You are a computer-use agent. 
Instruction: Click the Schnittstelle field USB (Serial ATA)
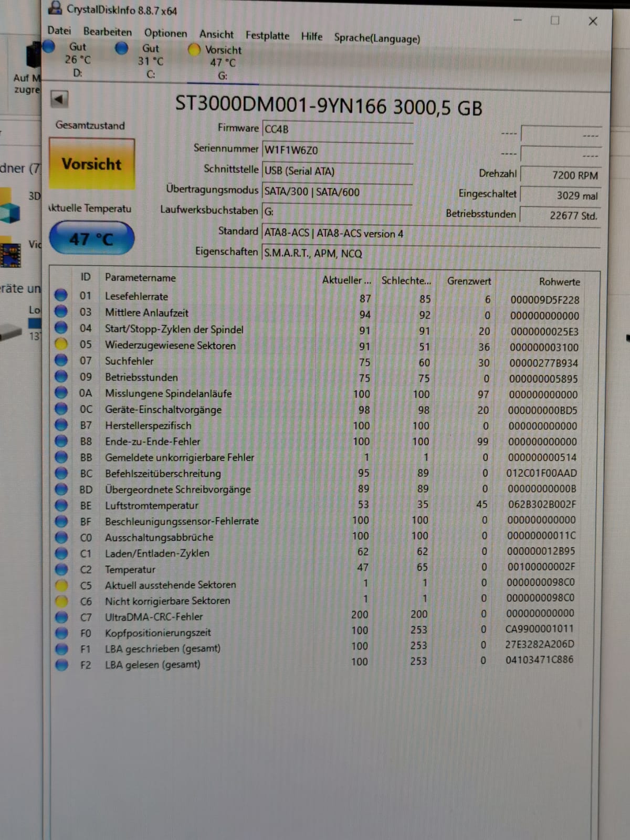tap(337, 171)
